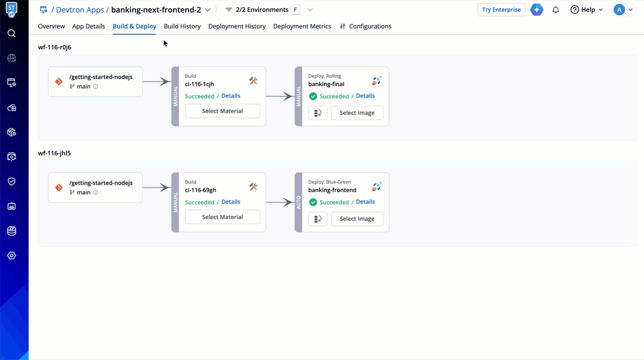Click Select Material for build ci-116-1cjh

[222, 111]
